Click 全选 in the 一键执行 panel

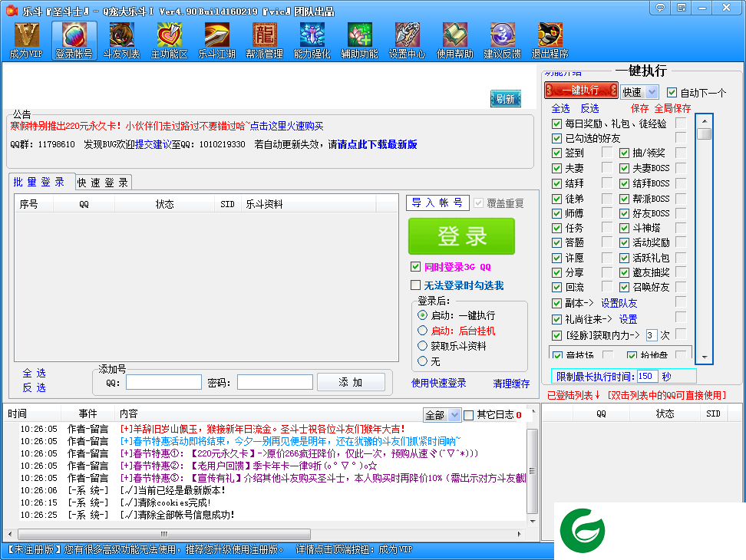(x=560, y=108)
